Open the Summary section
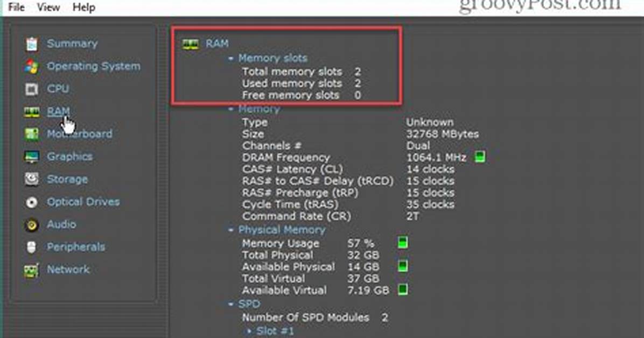Screen dimensions: 644x338 click(72, 44)
